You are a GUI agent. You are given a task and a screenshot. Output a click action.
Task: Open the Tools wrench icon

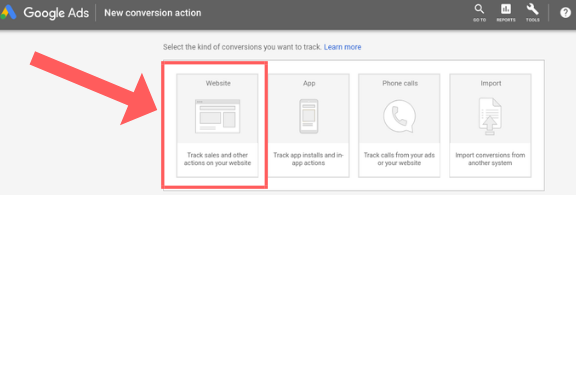click(533, 13)
